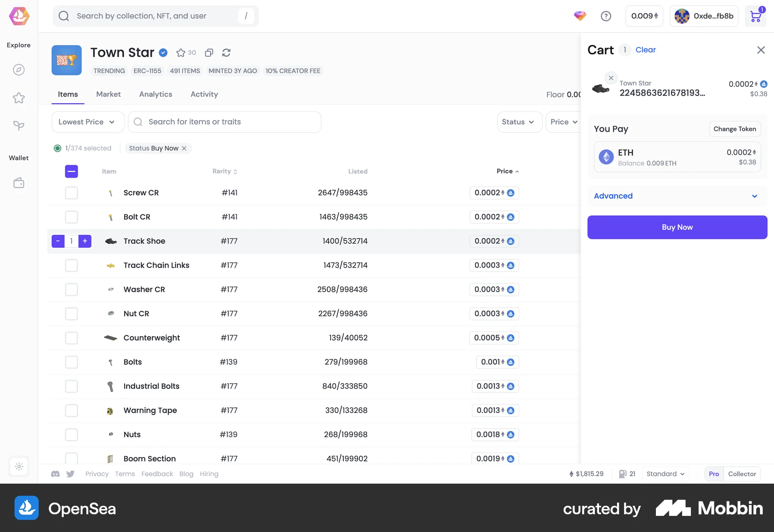Click the search for items or traits field
Screen dimensions: 774x532
point(225,122)
